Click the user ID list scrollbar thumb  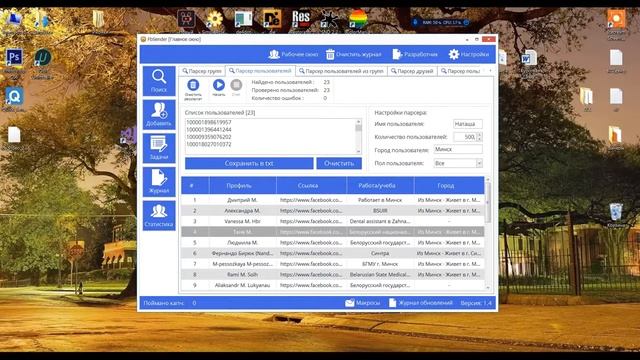358,128
